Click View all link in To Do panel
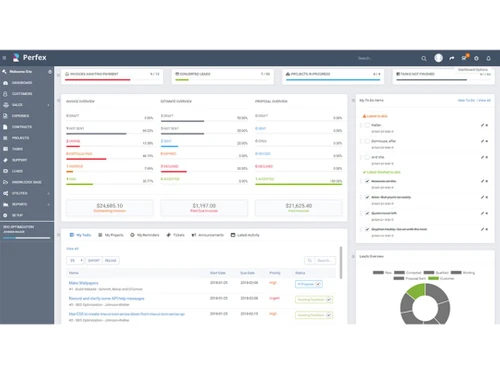This screenshot has width=500, height=375. 484,100
